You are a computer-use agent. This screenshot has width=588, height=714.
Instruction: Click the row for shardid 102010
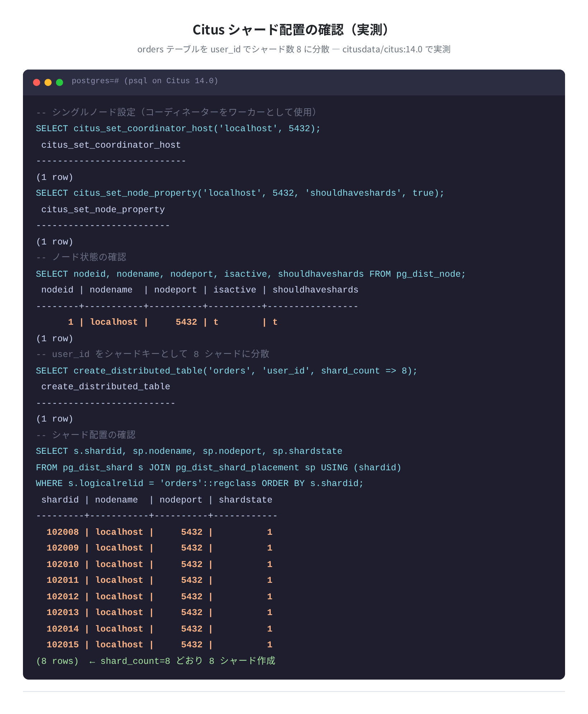click(x=160, y=565)
